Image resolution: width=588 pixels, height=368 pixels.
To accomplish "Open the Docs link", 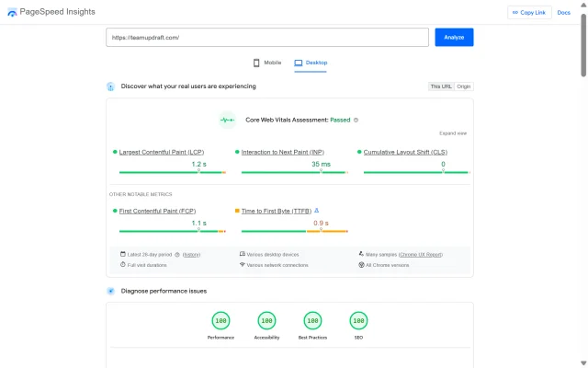I will [563, 12].
